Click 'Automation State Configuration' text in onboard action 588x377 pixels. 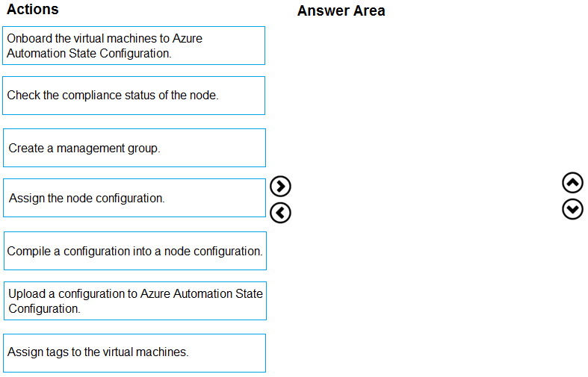[x=89, y=53]
